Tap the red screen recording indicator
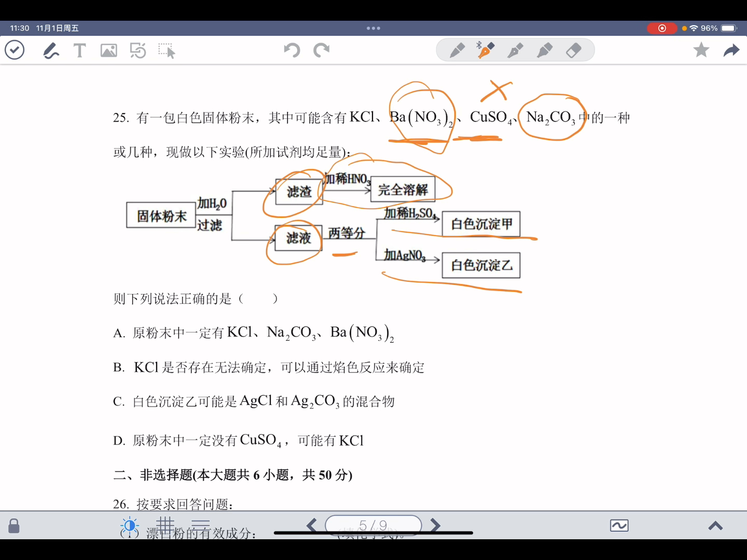Viewport: 747px width, 560px height. coord(662,28)
